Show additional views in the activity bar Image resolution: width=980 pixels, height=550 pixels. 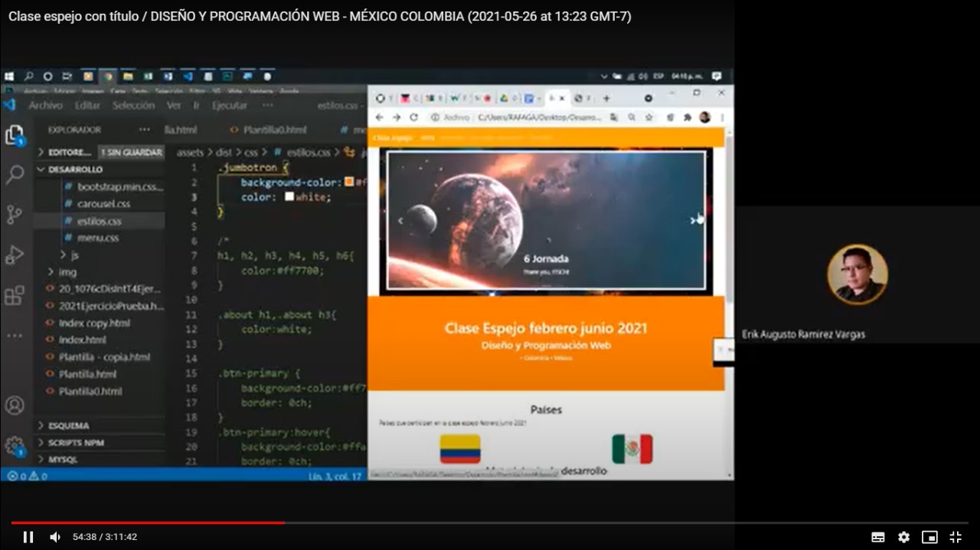tap(15, 335)
